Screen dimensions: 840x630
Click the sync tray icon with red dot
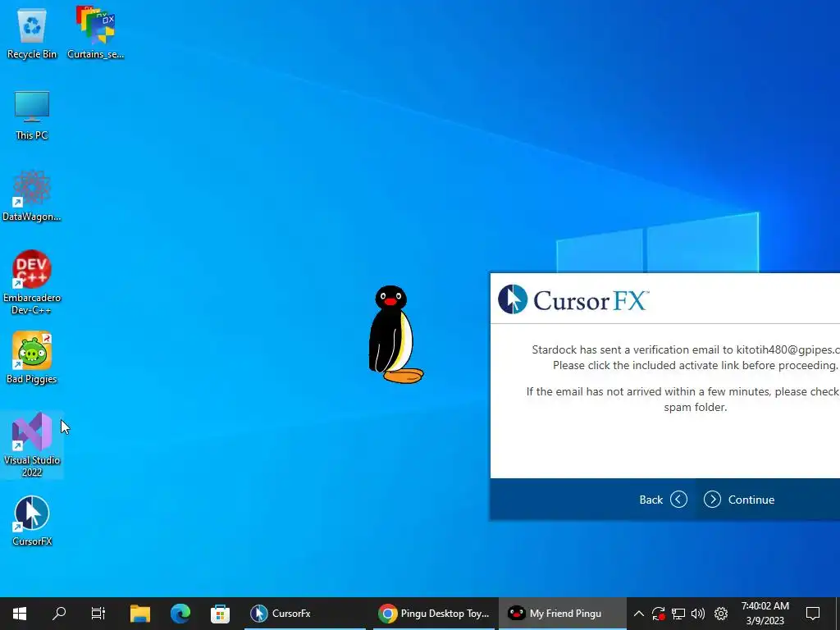click(659, 614)
